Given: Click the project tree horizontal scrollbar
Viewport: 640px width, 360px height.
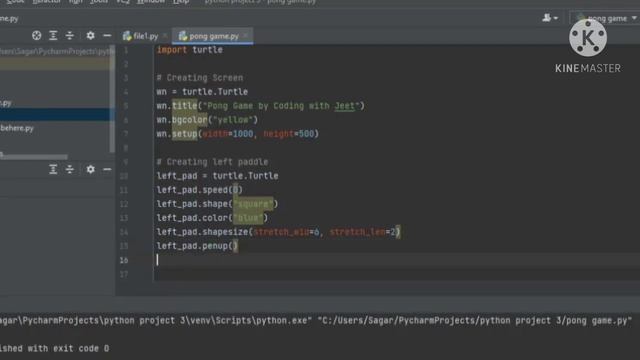Looking at the screenshot, I should 34,157.
